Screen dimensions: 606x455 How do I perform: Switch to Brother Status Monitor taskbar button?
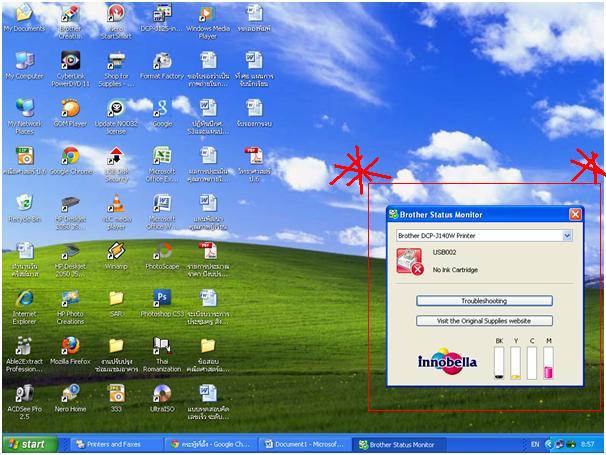click(x=399, y=444)
